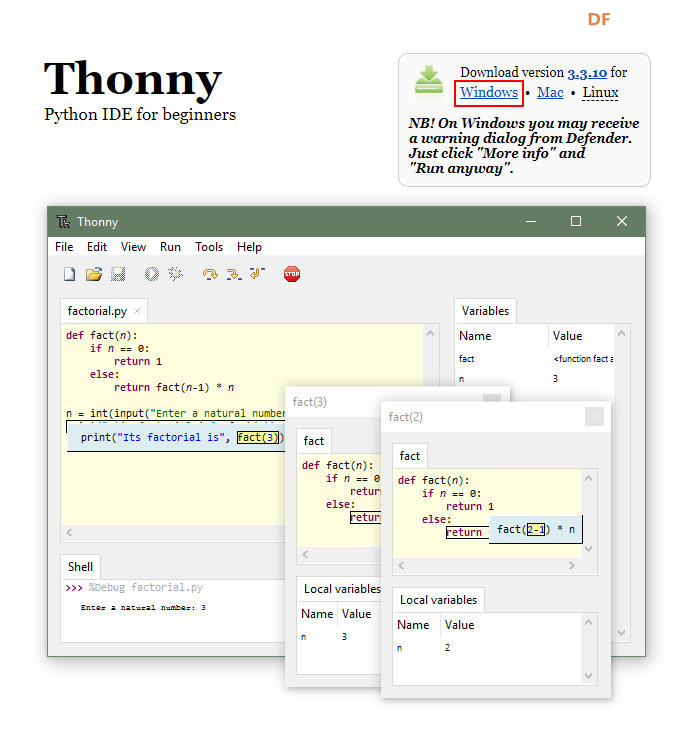Click the 'Thonny' page heading

pyautogui.click(x=133, y=79)
